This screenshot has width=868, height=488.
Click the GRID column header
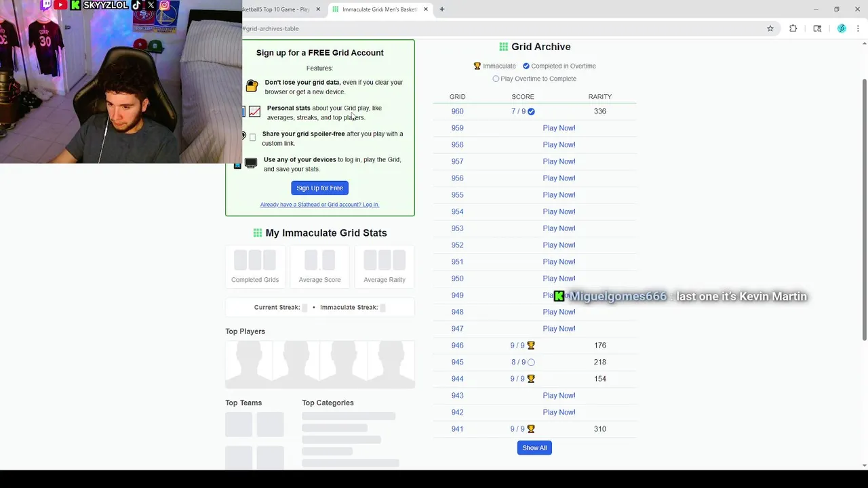coord(457,97)
